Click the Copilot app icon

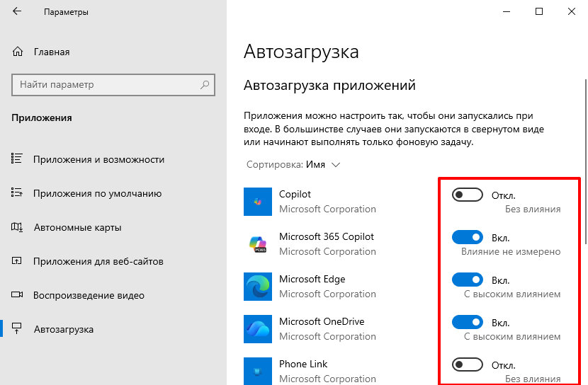click(x=258, y=202)
